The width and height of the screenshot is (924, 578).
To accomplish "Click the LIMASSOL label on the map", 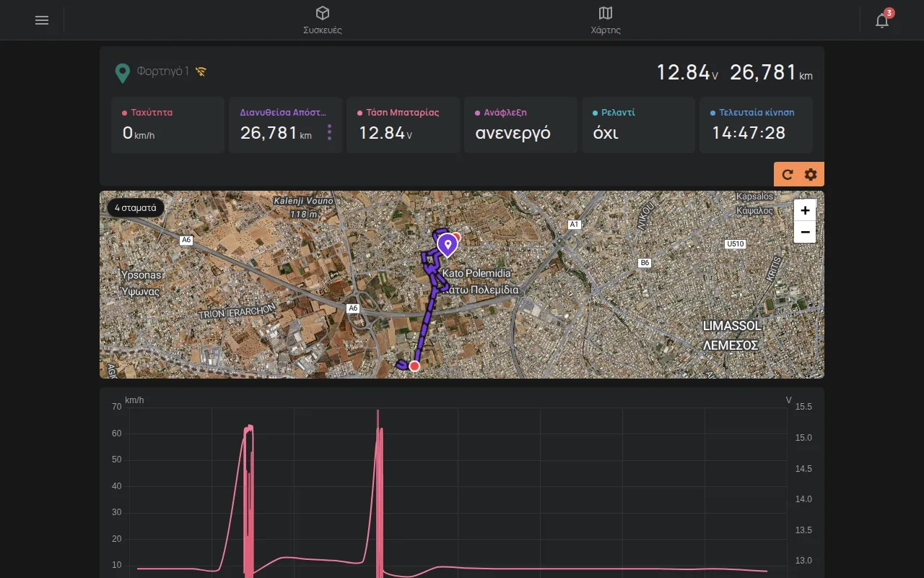I will coord(732,326).
